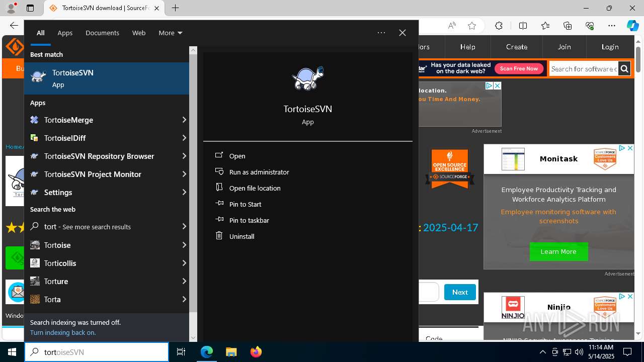Click the TortoiseMerge app icon
The height and width of the screenshot is (362, 644).
point(34,120)
